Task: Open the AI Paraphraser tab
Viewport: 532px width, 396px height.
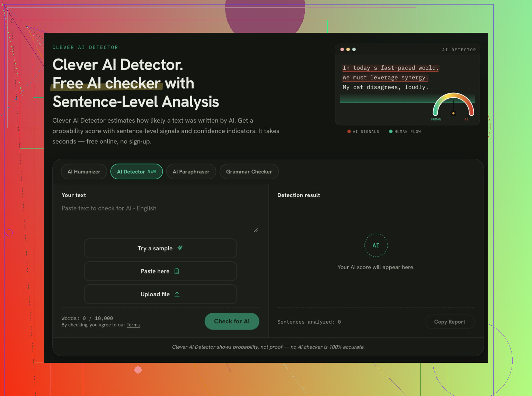Action: (191, 172)
